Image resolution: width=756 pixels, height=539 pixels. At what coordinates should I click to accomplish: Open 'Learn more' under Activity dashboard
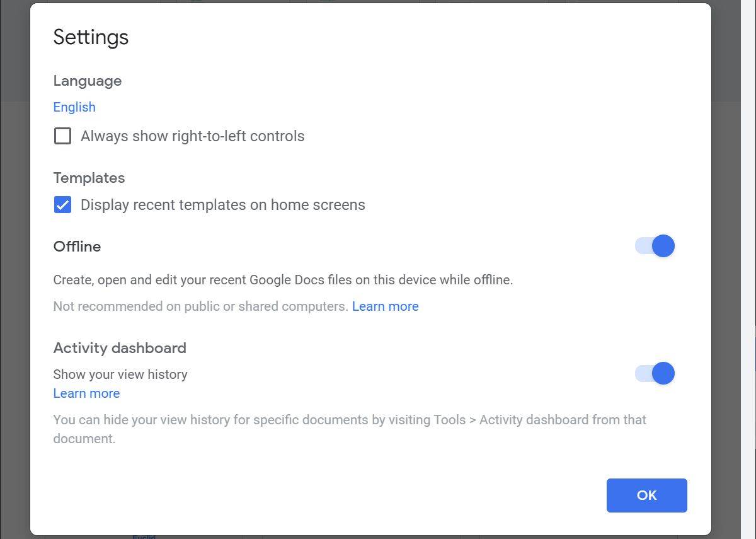[x=86, y=393]
